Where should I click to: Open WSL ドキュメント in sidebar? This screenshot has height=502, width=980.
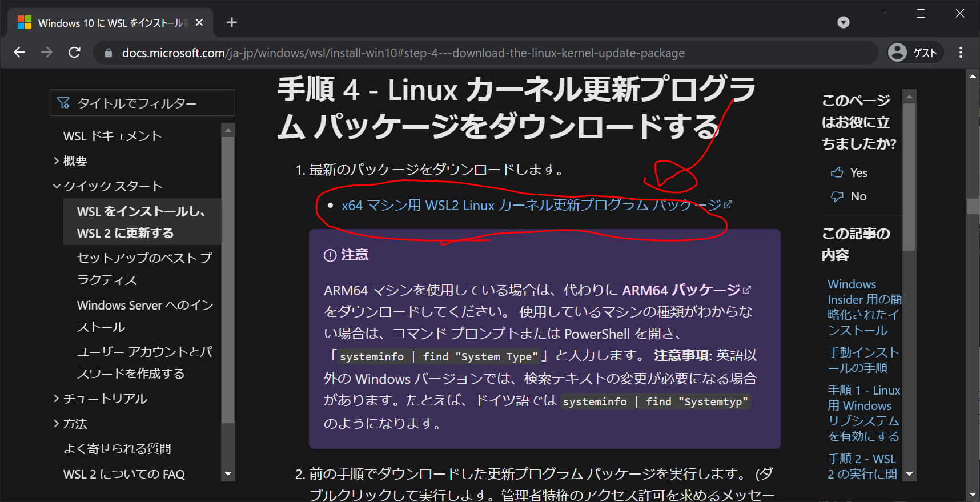click(x=113, y=136)
